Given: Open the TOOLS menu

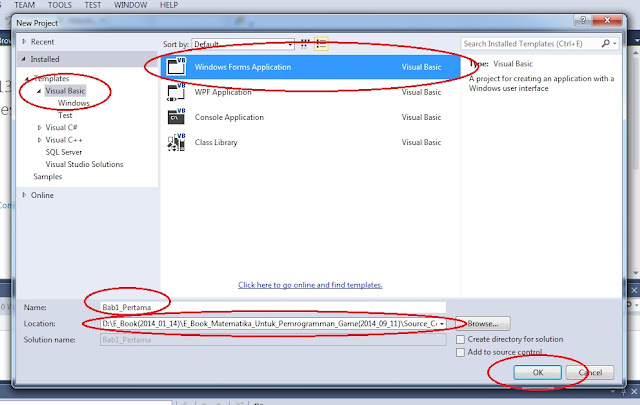Looking at the screenshot, I should tap(60, 5).
